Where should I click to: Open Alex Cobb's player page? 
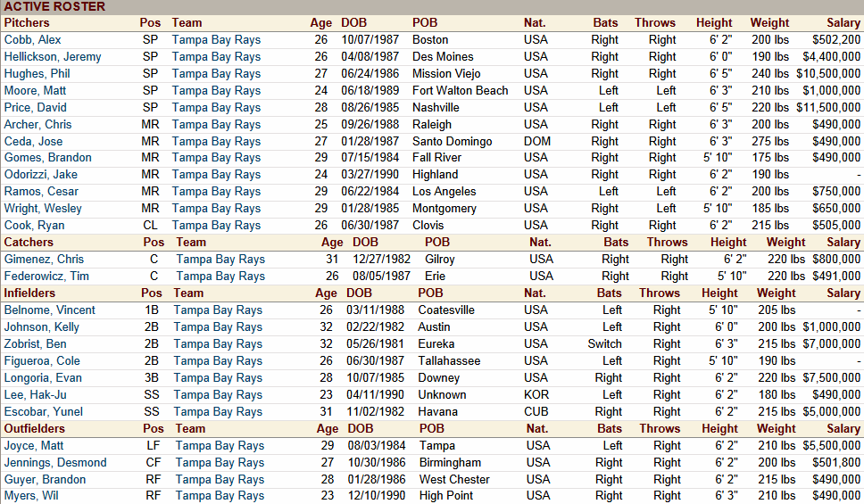pos(32,39)
